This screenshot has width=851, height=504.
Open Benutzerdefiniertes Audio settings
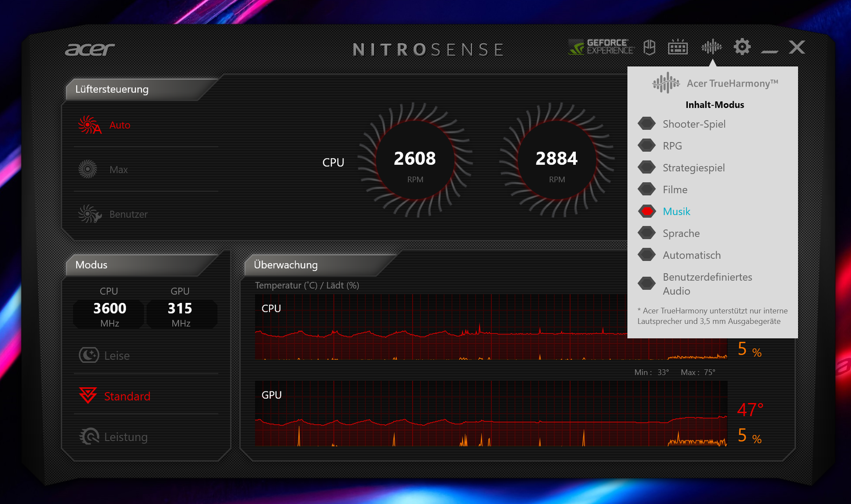(x=707, y=284)
